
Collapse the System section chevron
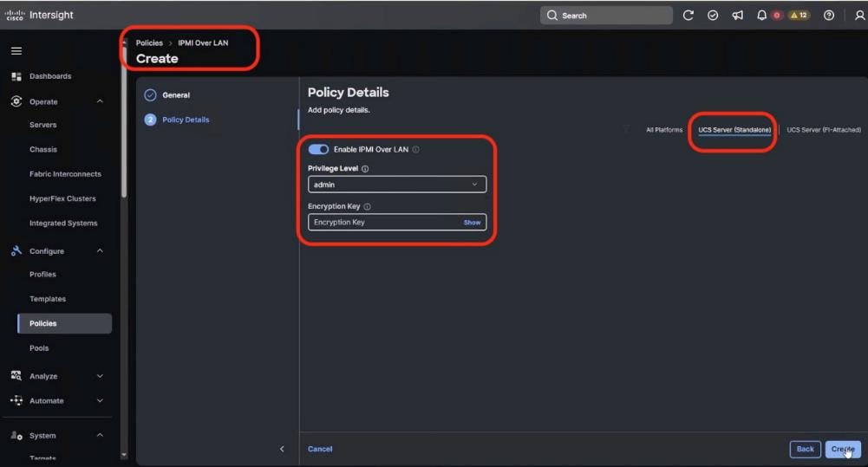tap(100, 436)
